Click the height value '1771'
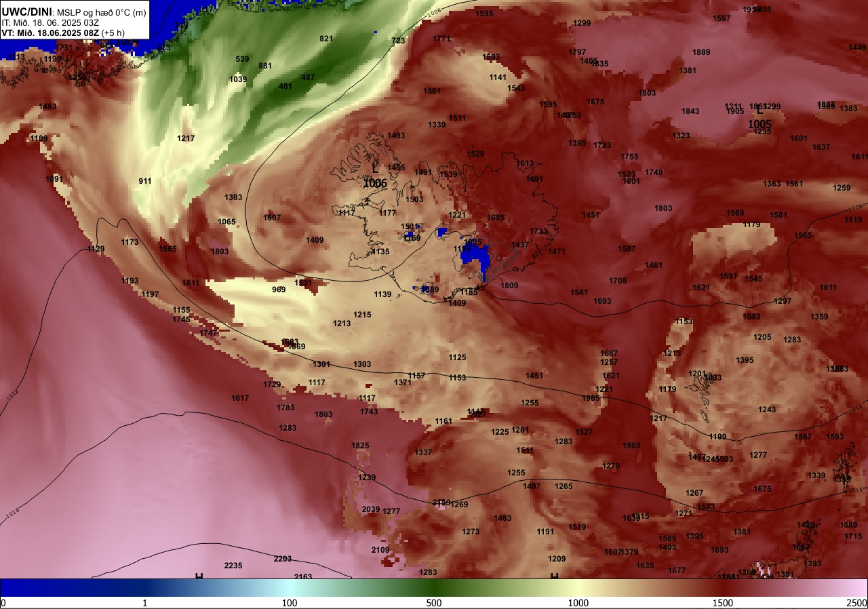The image size is (868, 609). (441, 39)
